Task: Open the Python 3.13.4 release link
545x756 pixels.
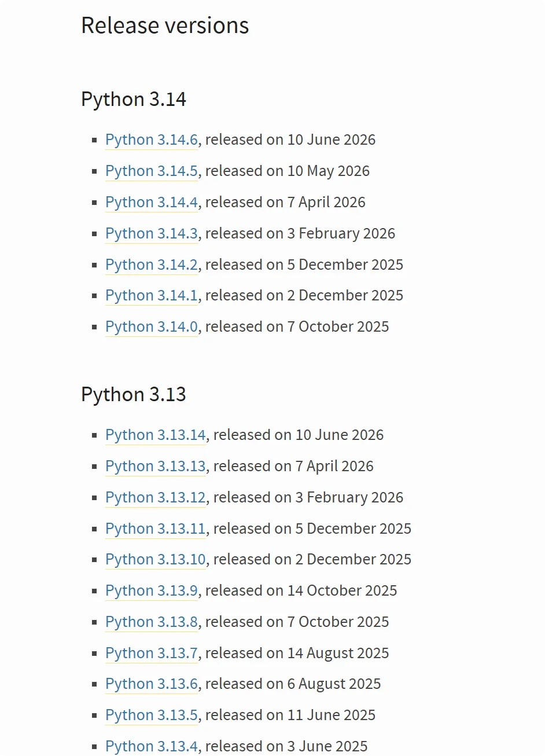Action: coord(152,747)
